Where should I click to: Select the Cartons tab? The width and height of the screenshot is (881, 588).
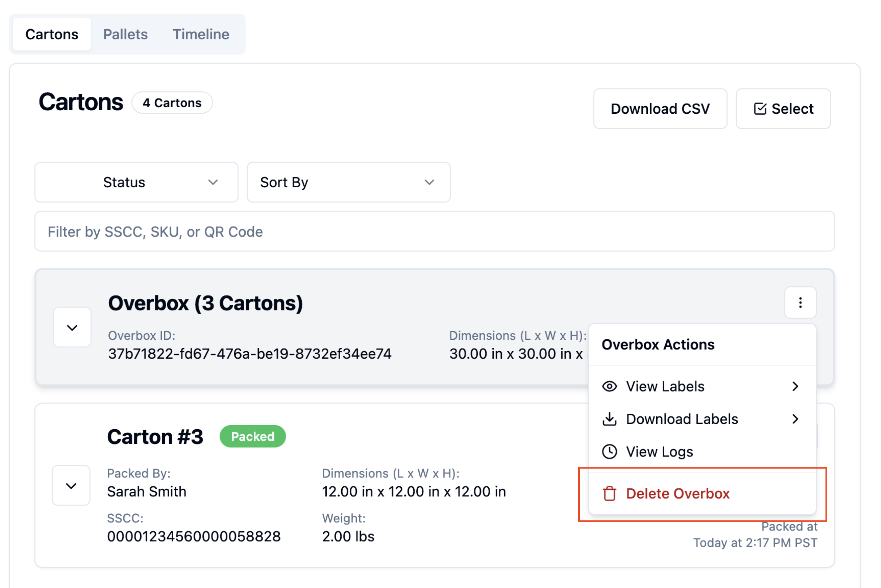(x=52, y=34)
